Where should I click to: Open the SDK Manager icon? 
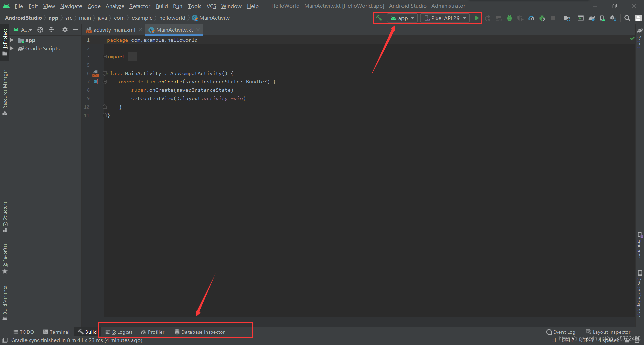point(613,18)
